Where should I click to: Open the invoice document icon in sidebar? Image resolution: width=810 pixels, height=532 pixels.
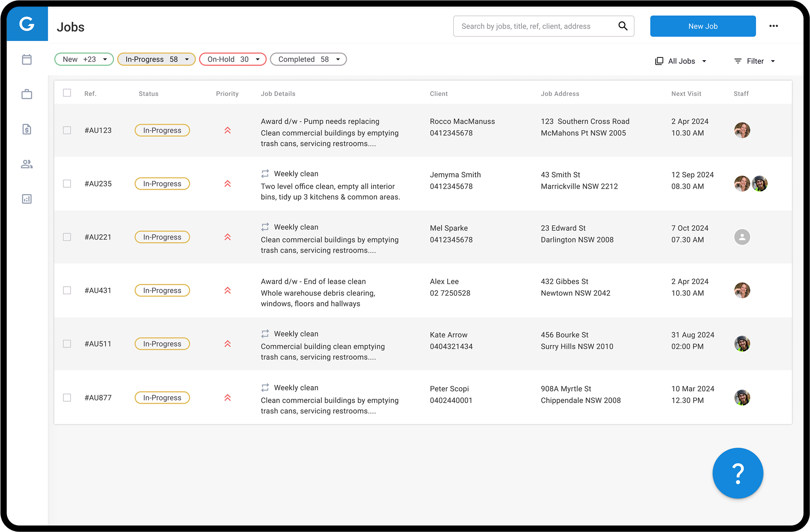27,129
